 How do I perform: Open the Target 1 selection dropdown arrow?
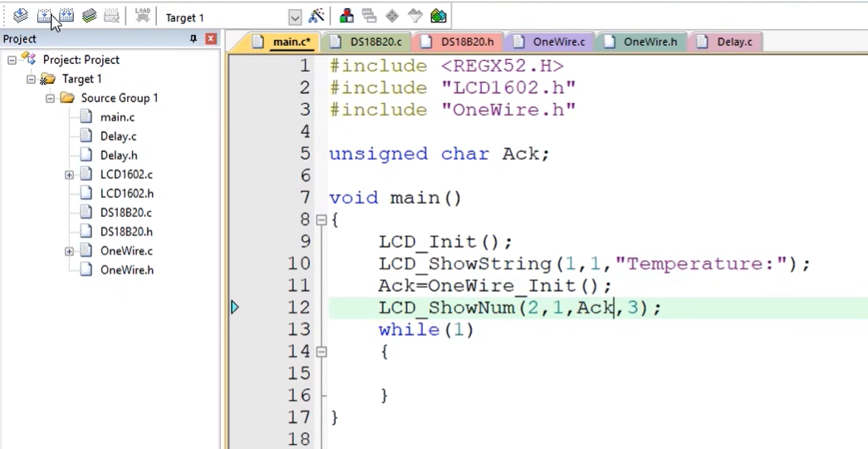point(295,17)
